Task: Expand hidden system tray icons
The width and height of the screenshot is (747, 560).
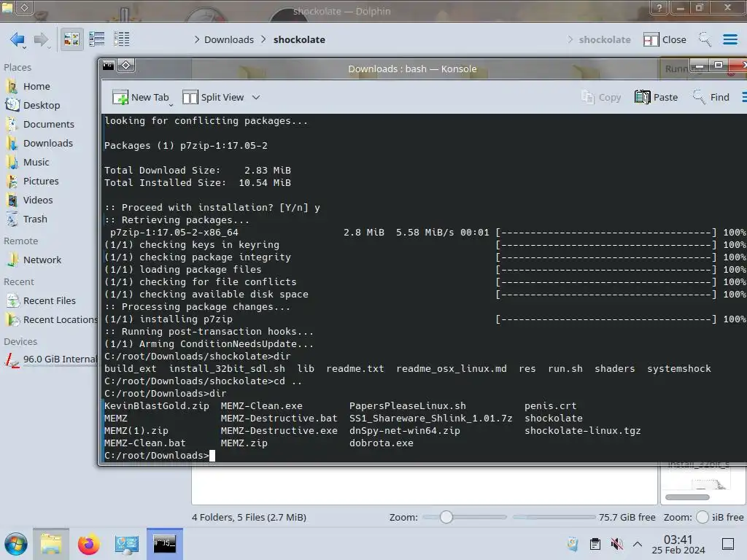Action: pyautogui.click(x=638, y=544)
